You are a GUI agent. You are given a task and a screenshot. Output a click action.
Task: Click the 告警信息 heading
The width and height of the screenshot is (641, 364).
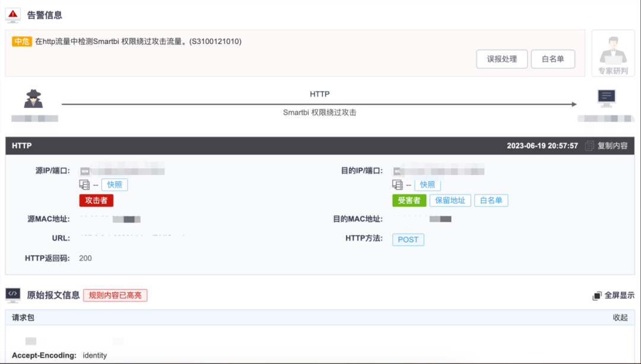coord(45,15)
